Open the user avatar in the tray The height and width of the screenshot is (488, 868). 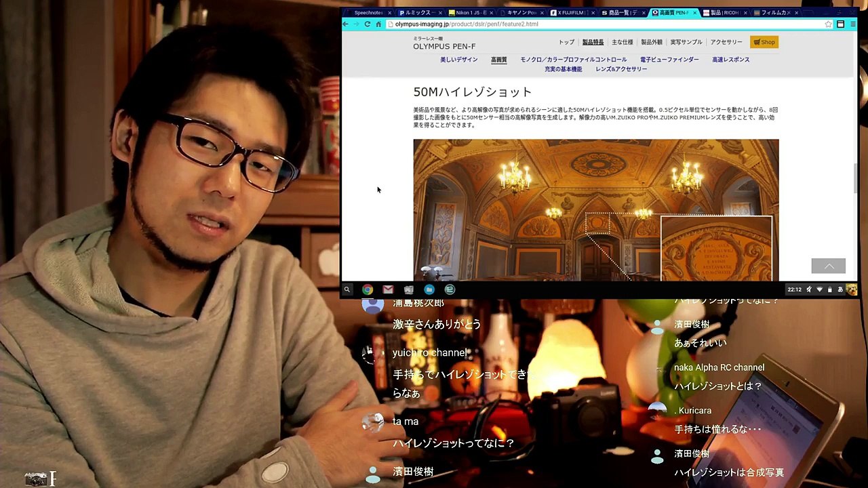[x=851, y=289]
